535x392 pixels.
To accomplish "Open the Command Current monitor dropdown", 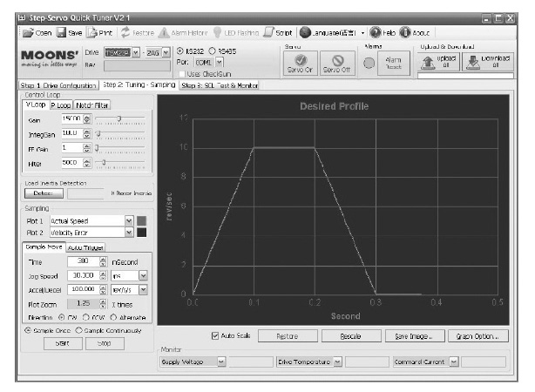I will 453,362.
